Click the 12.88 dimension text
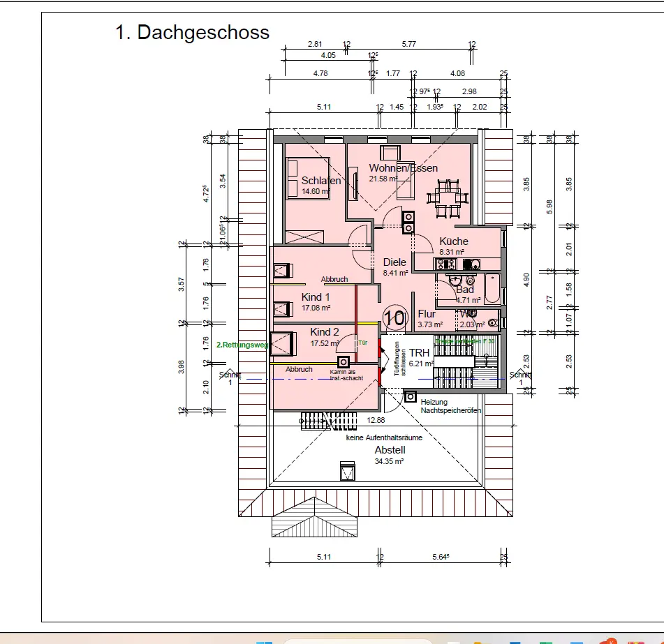 click(x=375, y=420)
